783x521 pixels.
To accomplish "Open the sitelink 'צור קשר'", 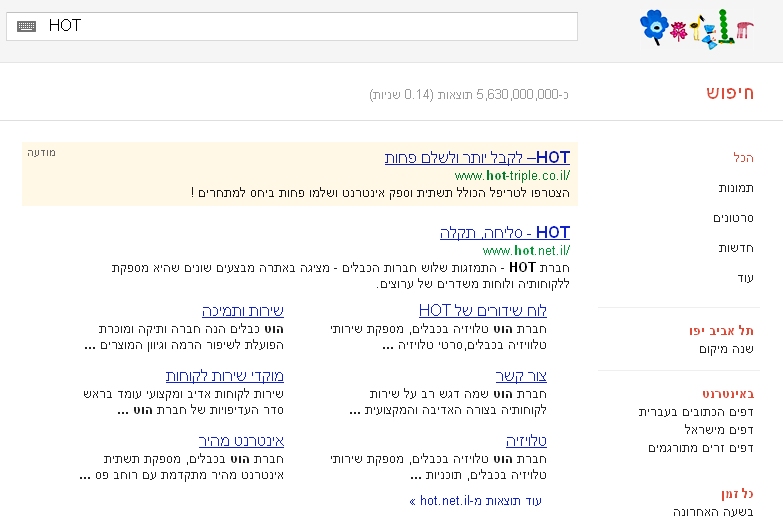I will click(521, 376).
